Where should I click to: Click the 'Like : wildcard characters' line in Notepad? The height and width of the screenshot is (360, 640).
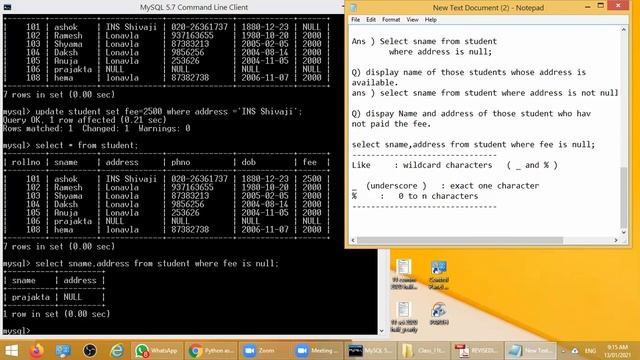[x=454, y=165]
